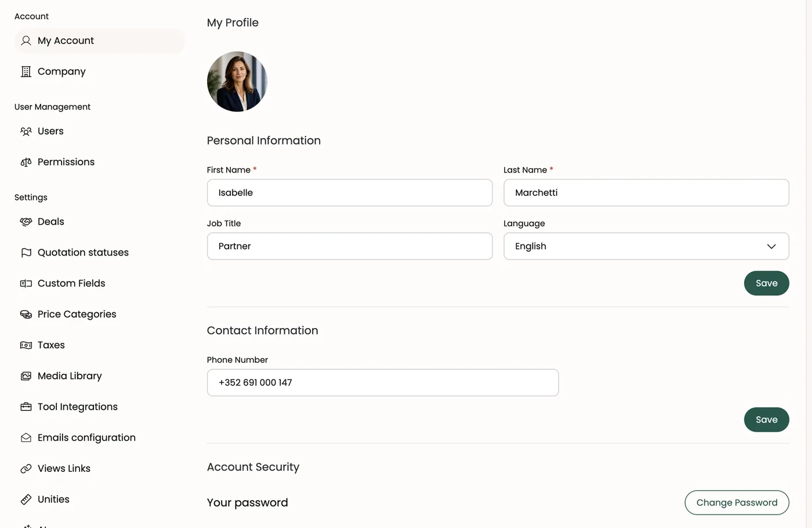Open the Unities settings
The width and height of the screenshot is (812, 528).
click(99, 499)
